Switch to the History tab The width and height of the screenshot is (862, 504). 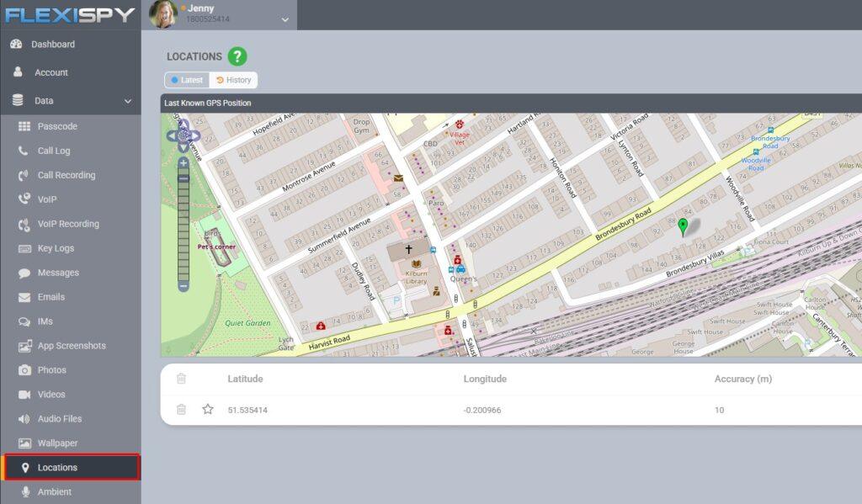point(234,80)
